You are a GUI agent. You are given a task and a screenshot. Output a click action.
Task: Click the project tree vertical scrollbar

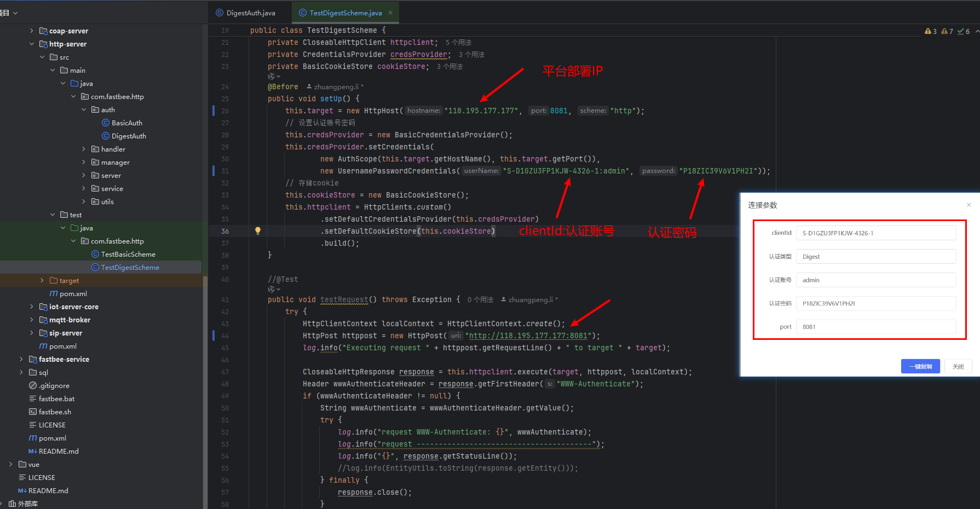tap(205, 391)
